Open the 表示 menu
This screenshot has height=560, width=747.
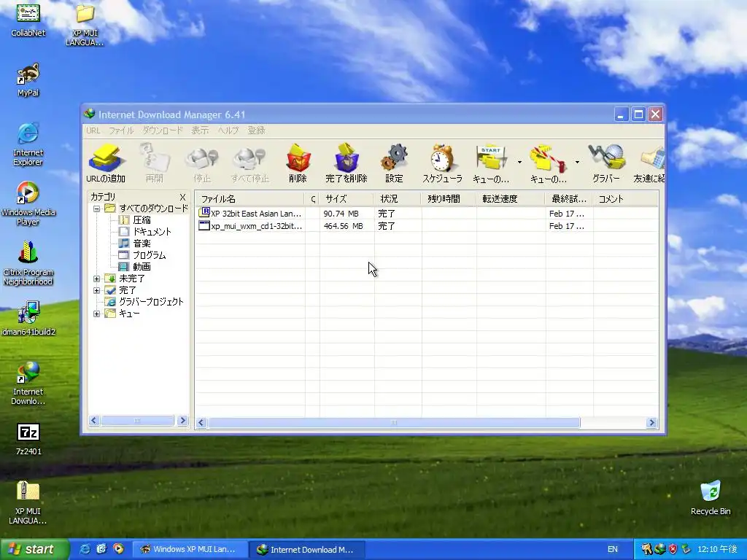pos(200,130)
